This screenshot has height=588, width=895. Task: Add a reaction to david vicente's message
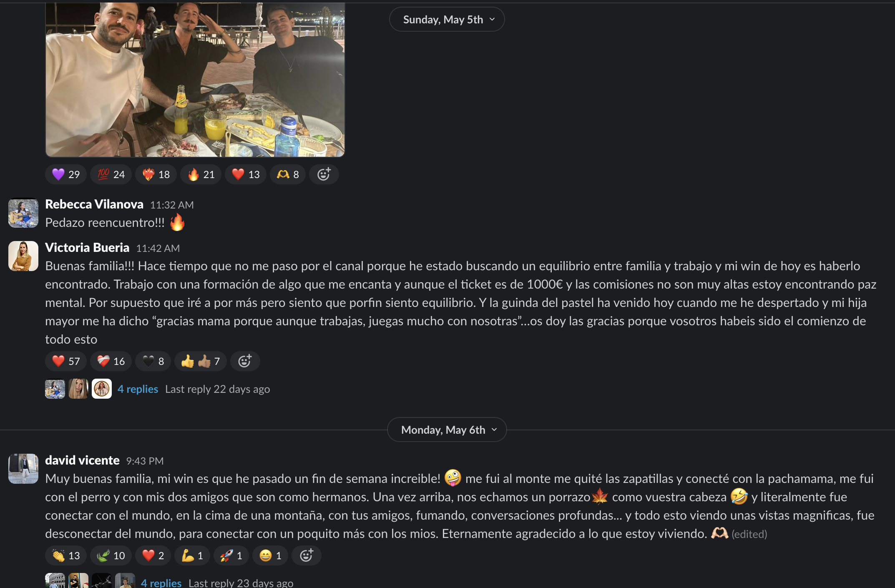pos(307,555)
